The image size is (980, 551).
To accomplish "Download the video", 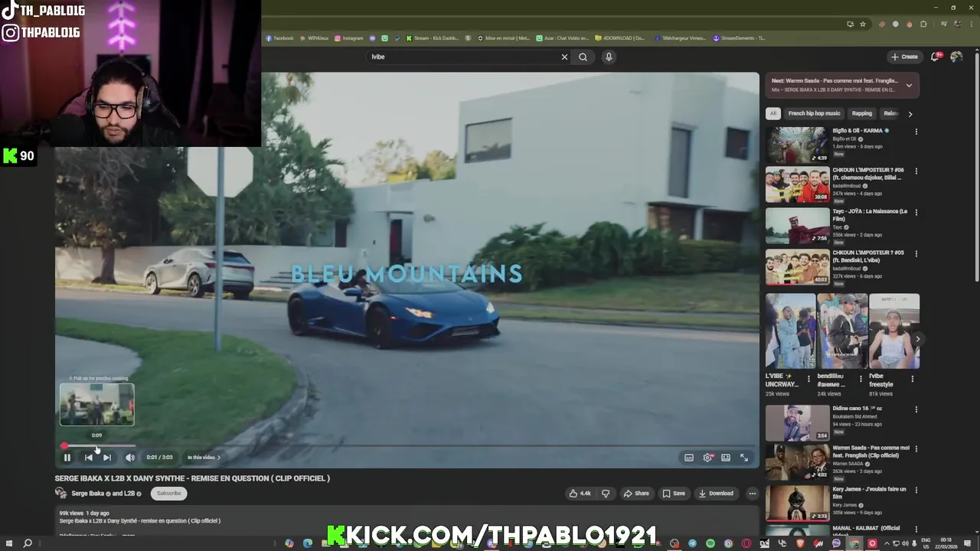I will (716, 494).
